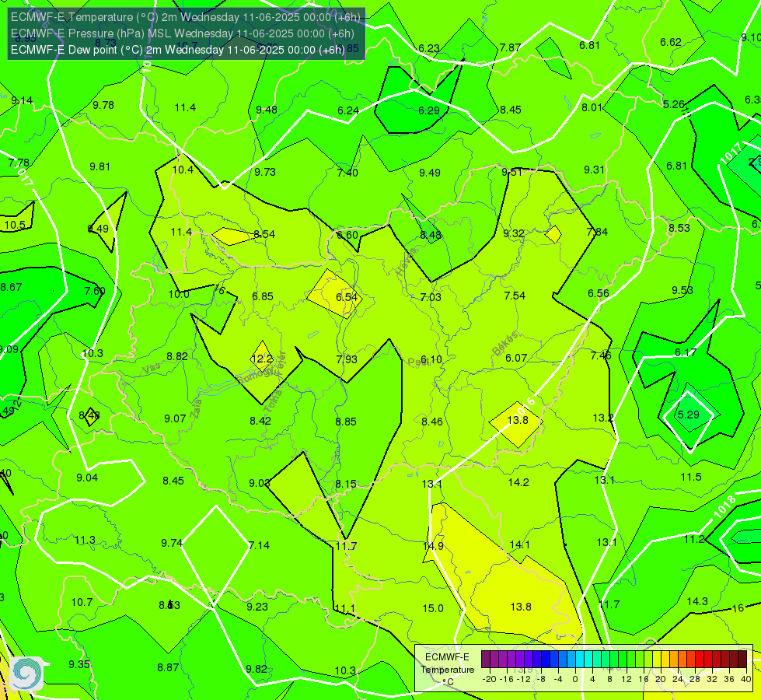This screenshot has width=761, height=700.
Task: Click the 16 temperature contour label
Action: click(x=738, y=608)
